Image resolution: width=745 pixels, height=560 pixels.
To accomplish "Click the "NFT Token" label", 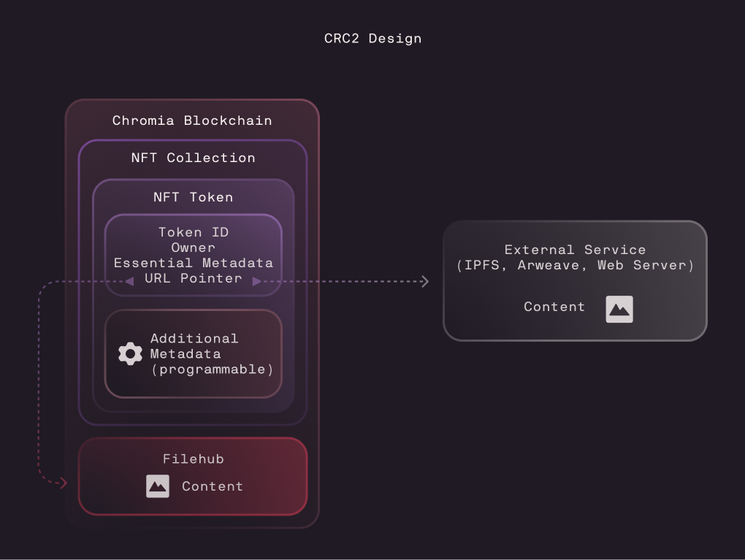I will click(194, 197).
